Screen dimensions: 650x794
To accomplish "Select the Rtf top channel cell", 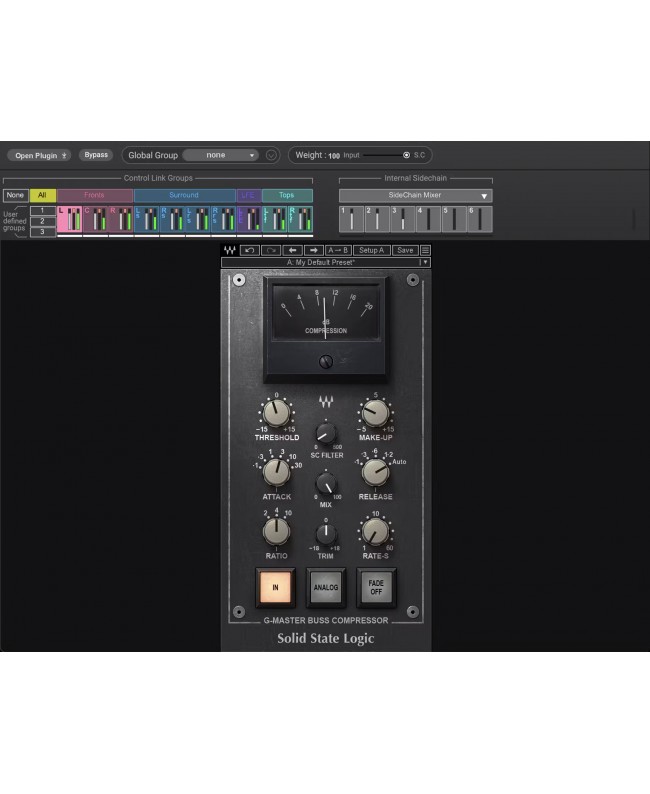I will click(x=300, y=219).
